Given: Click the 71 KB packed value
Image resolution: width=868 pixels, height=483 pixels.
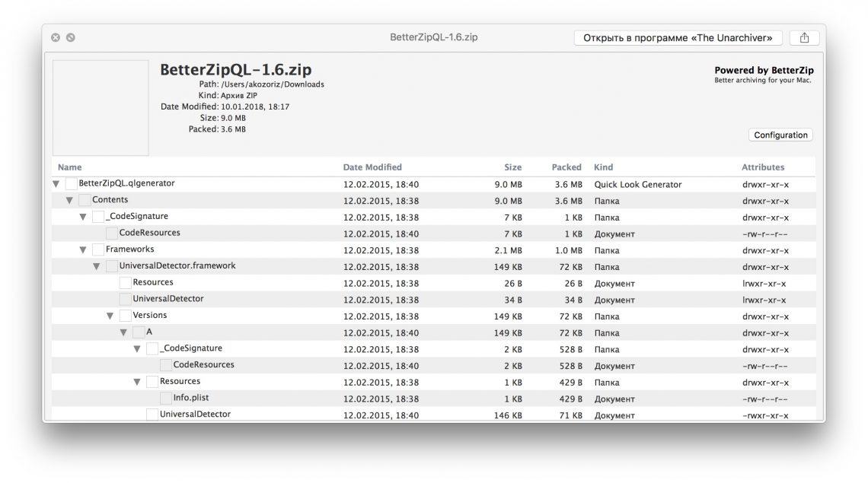Looking at the screenshot, I should coord(571,415).
